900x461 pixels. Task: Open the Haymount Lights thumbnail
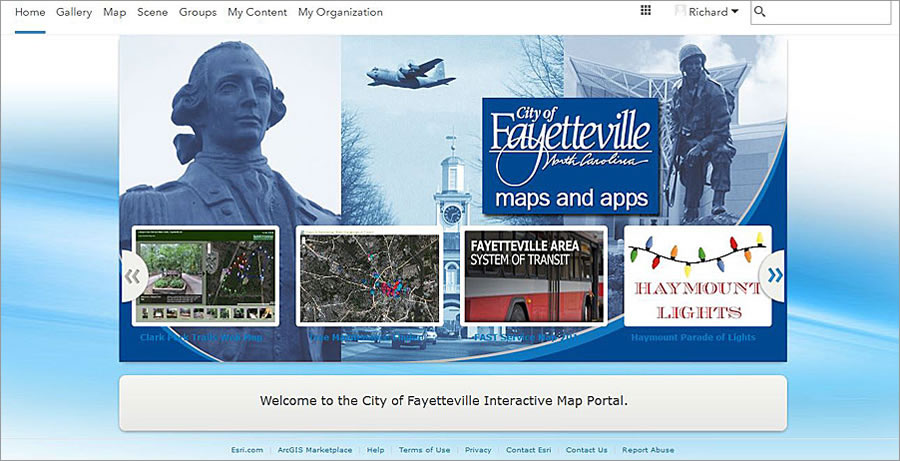[697, 276]
